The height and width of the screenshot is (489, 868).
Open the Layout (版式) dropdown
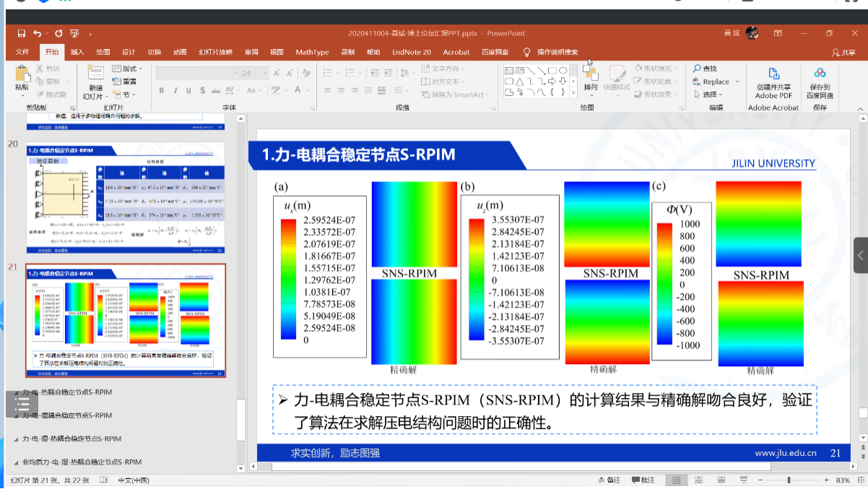[127, 69]
